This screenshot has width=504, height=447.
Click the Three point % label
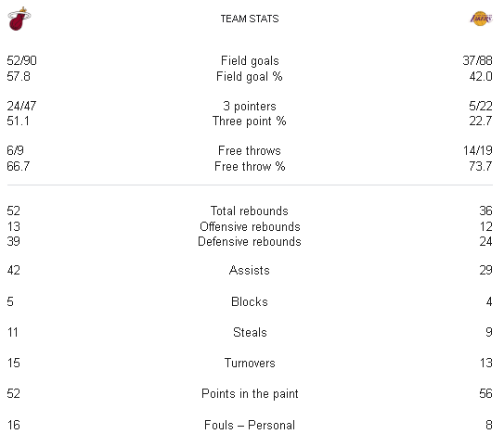250,121
